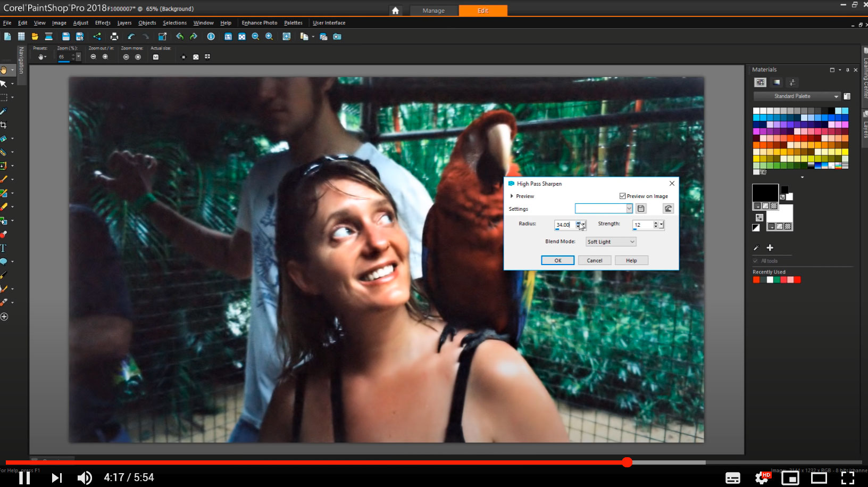Open a file using the folder toolbar icon
The image size is (868, 487).
click(x=35, y=36)
